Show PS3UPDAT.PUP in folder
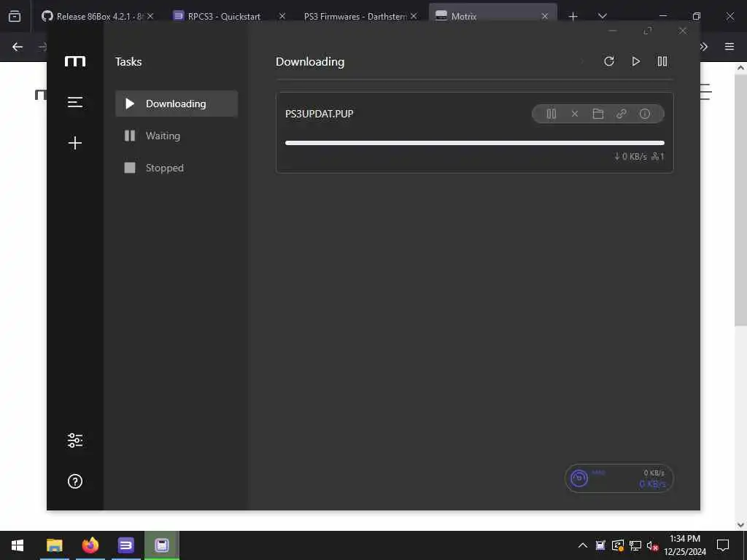The width and height of the screenshot is (747, 560). pos(598,114)
